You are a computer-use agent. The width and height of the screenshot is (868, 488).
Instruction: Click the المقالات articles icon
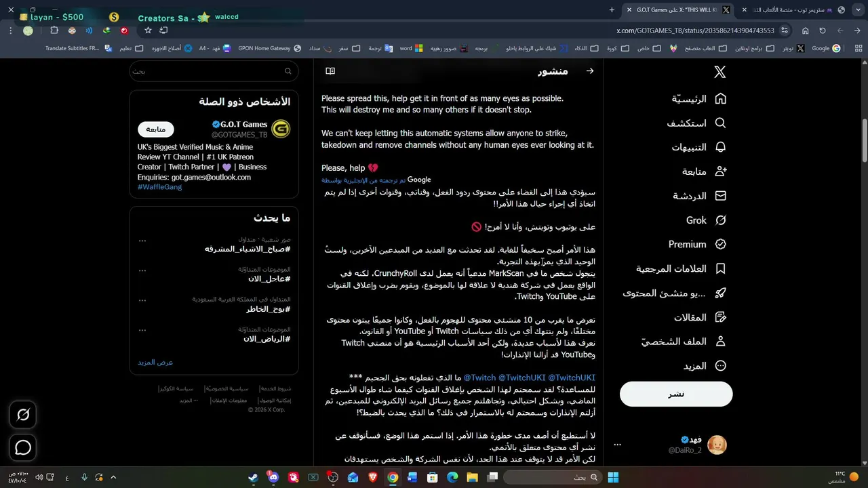click(x=720, y=317)
